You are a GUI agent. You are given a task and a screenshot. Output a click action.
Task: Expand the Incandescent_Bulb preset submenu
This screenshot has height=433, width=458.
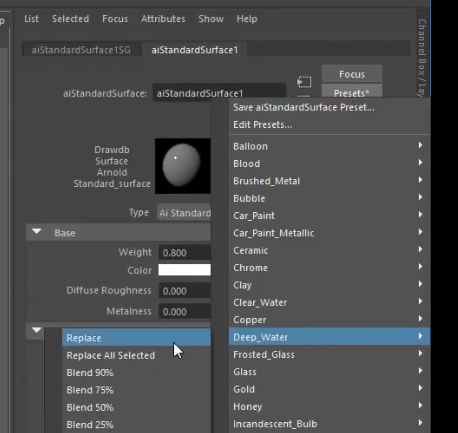click(330, 423)
